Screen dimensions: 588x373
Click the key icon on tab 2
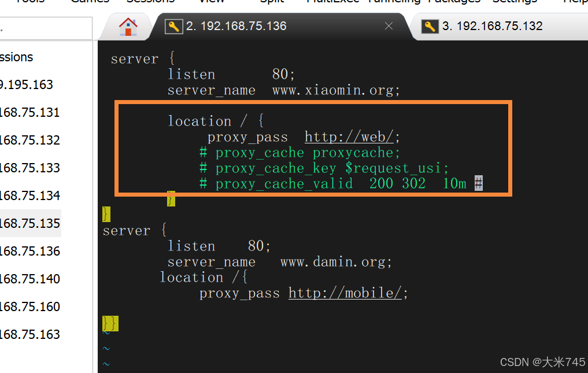point(173,27)
